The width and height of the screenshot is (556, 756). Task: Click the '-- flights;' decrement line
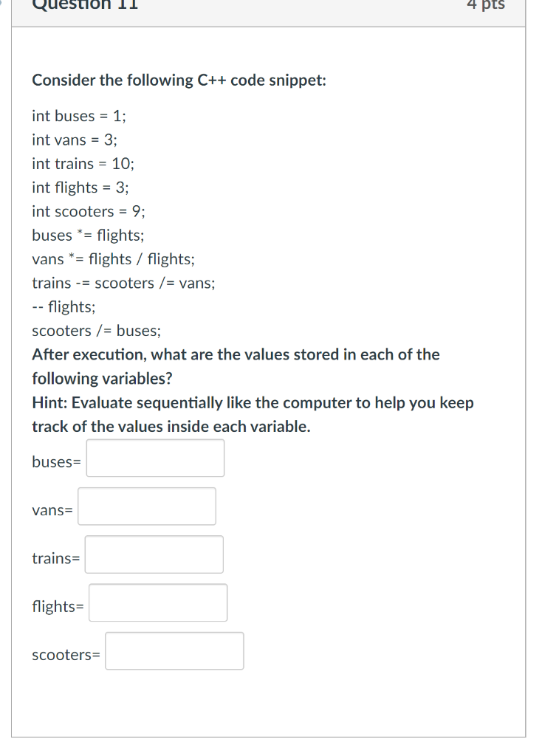coord(64,307)
